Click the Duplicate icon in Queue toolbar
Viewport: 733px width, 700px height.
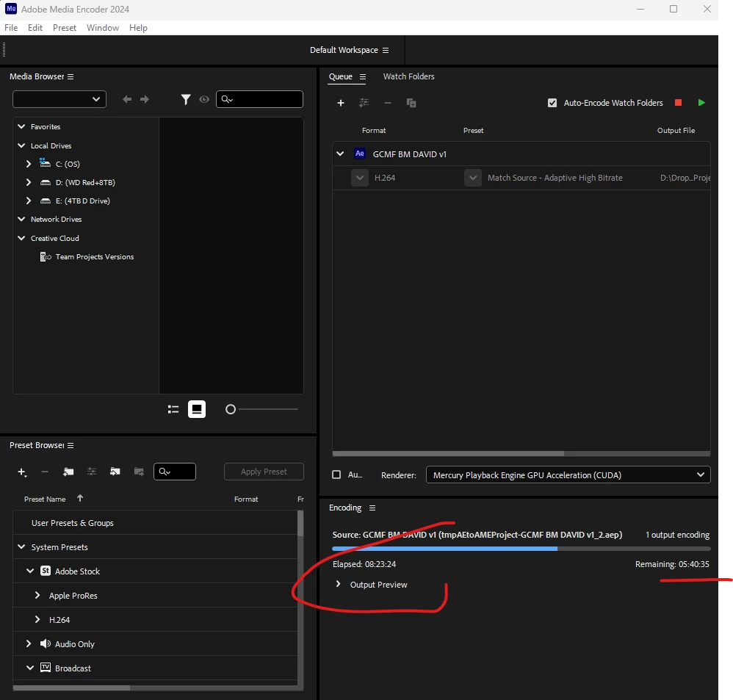[411, 103]
